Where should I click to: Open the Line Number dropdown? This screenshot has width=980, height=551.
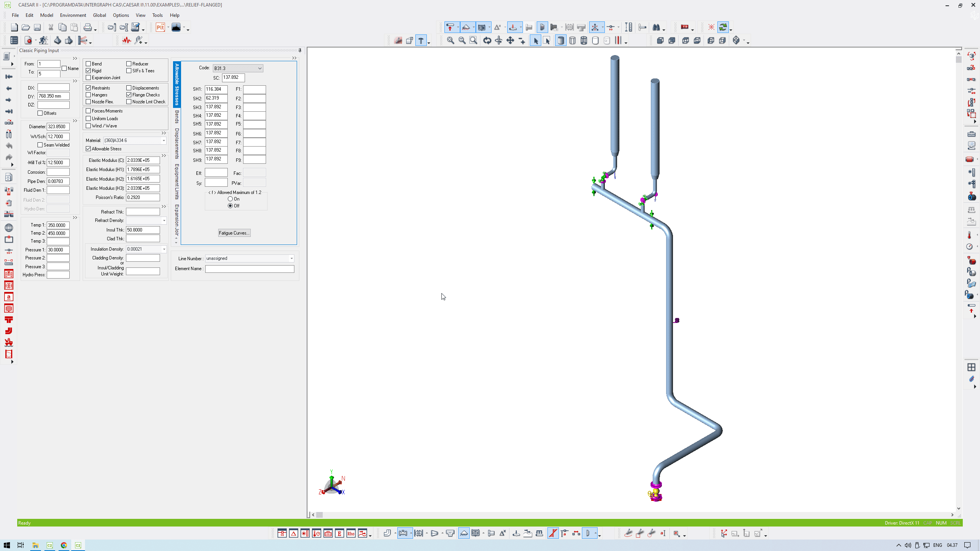(x=291, y=259)
